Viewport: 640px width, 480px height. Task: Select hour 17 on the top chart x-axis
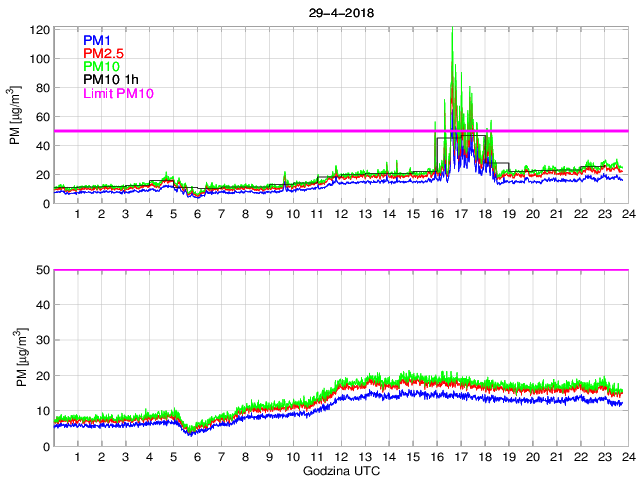click(x=460, y=215)
